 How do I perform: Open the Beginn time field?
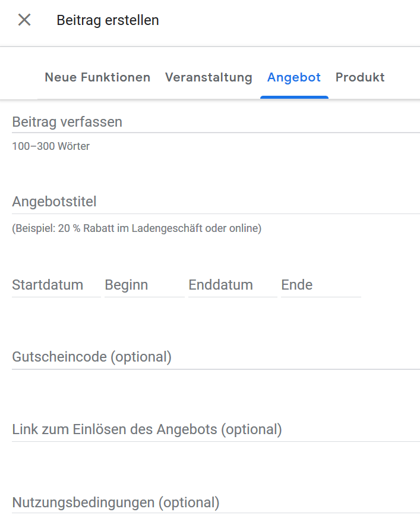pyautogui.click(x=137, y=285)
